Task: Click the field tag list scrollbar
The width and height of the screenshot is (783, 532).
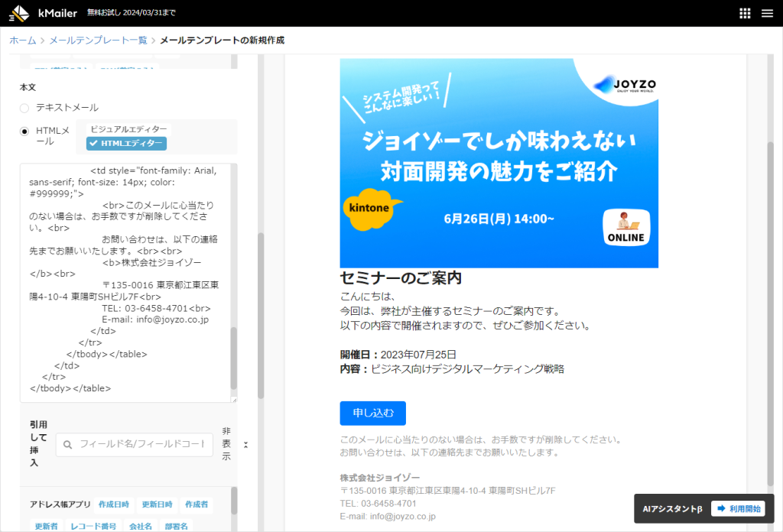Action: point(234,501)
